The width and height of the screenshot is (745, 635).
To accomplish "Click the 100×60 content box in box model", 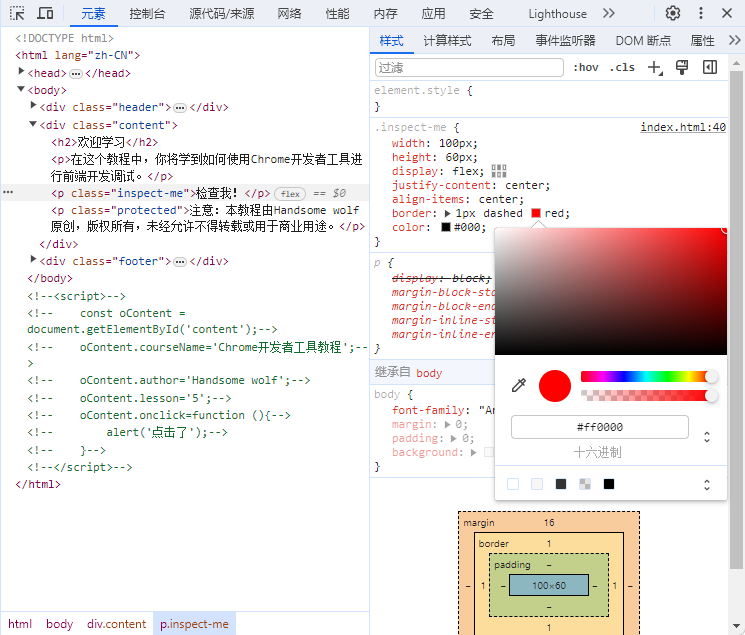I will pos(549,585).
